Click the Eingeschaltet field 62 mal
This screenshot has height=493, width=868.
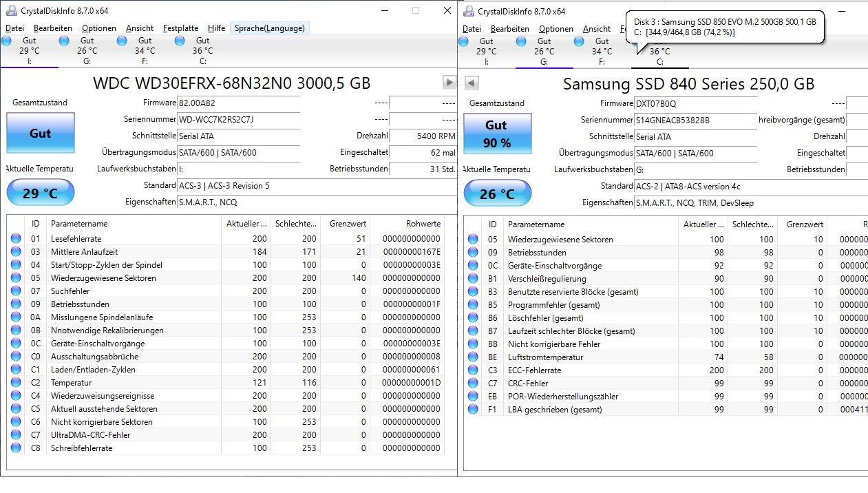(x=423, y=152)
